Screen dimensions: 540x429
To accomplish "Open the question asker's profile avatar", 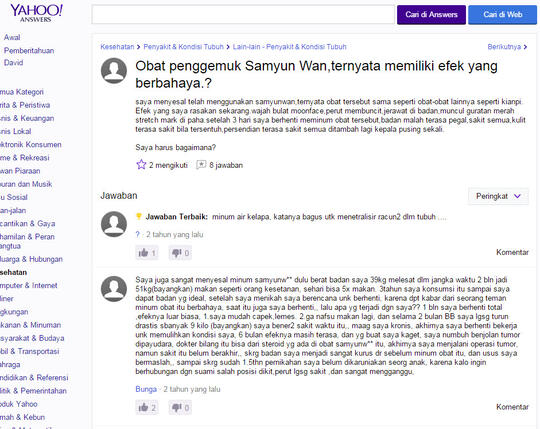I will coord(114,71).
